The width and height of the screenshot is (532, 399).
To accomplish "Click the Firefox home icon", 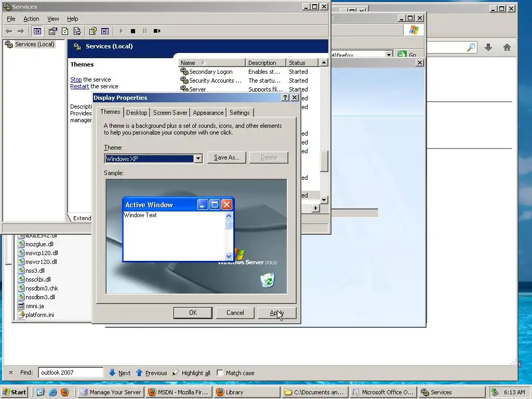I will click(507, 47).
